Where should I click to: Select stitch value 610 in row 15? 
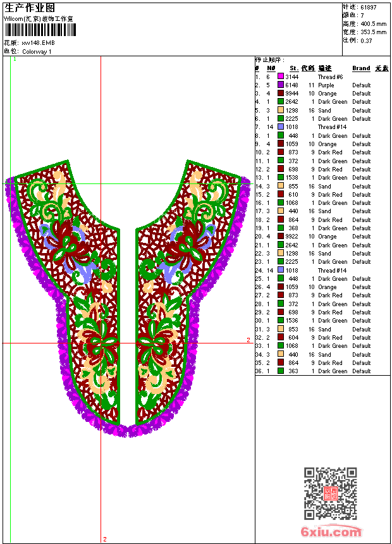point(293,194)
